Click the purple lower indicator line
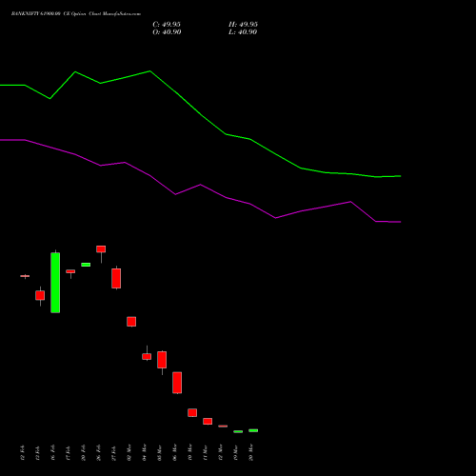Screen dimensions: 476x476 coord(200,185)
